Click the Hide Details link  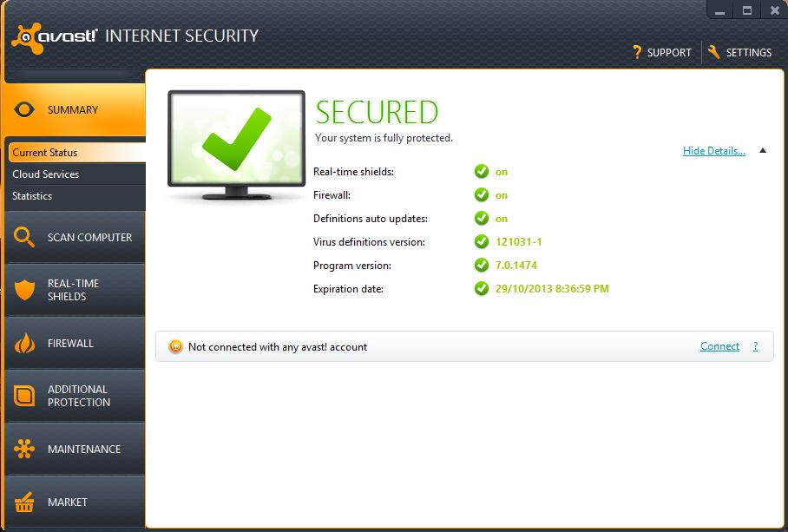point(713,151)
